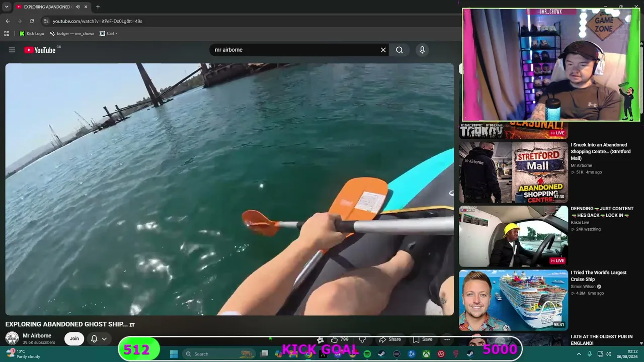This screenshot has height=362, width=644.
Task: Open the system tray volume control
Action: pyautogui.click(x=608, y=354)
